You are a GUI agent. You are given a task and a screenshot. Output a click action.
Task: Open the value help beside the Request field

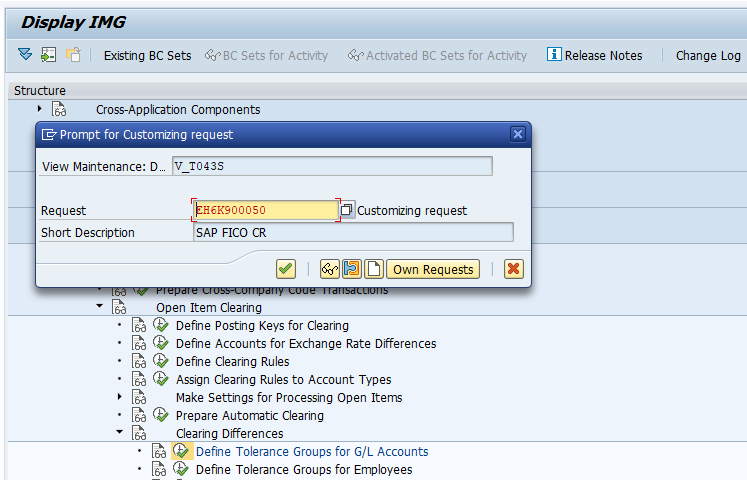(347, 210)
